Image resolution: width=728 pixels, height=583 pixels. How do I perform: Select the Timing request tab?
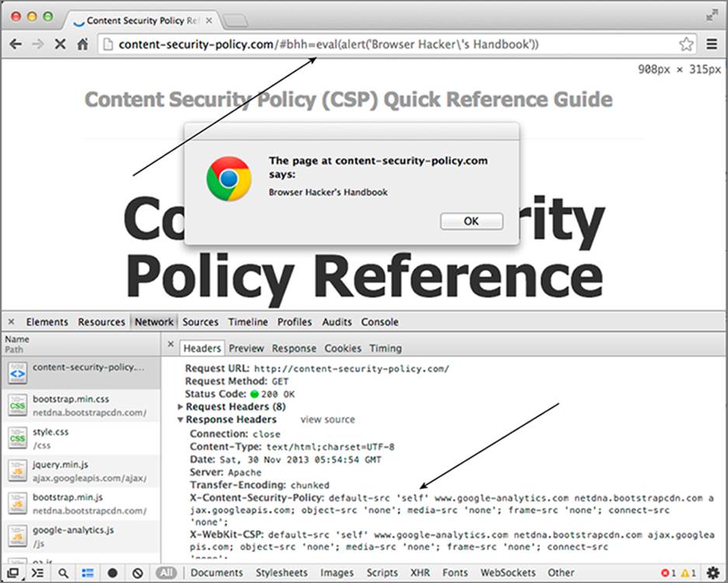pos(385,349)
